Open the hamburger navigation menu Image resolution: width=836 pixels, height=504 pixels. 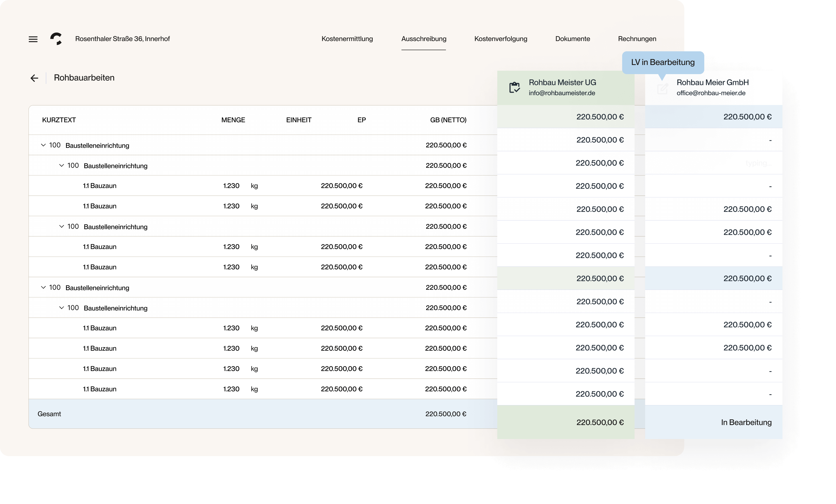point(33,39)
